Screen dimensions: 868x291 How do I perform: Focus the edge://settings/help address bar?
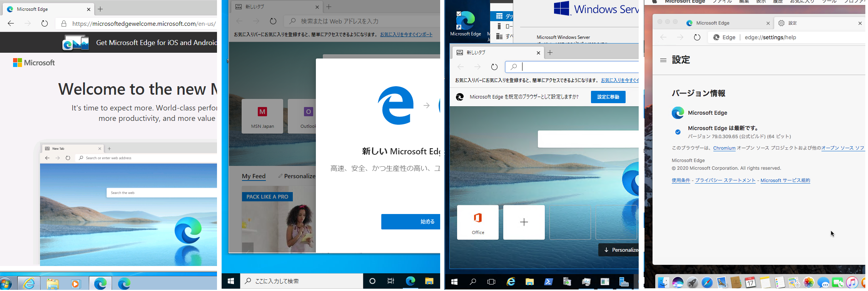coord(787,37)
